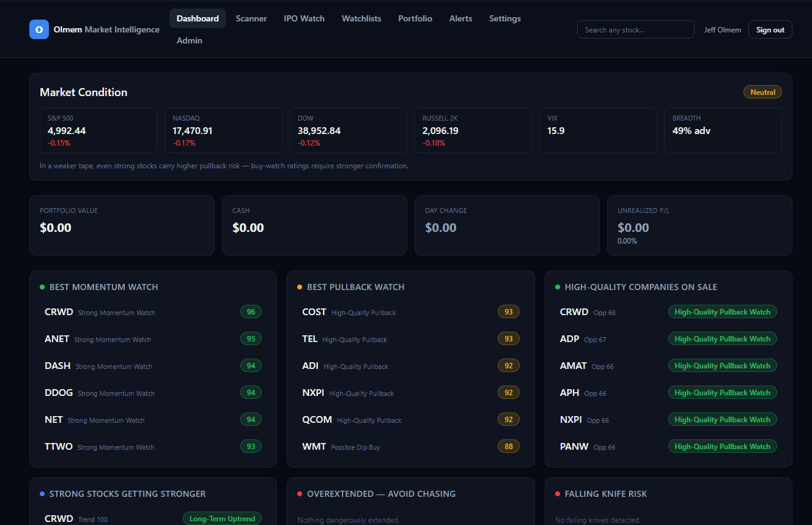Open NXPI in Best Pullback Watch
Image resolution: width=812 pixels, height=525 pixels.
point(411,393)
